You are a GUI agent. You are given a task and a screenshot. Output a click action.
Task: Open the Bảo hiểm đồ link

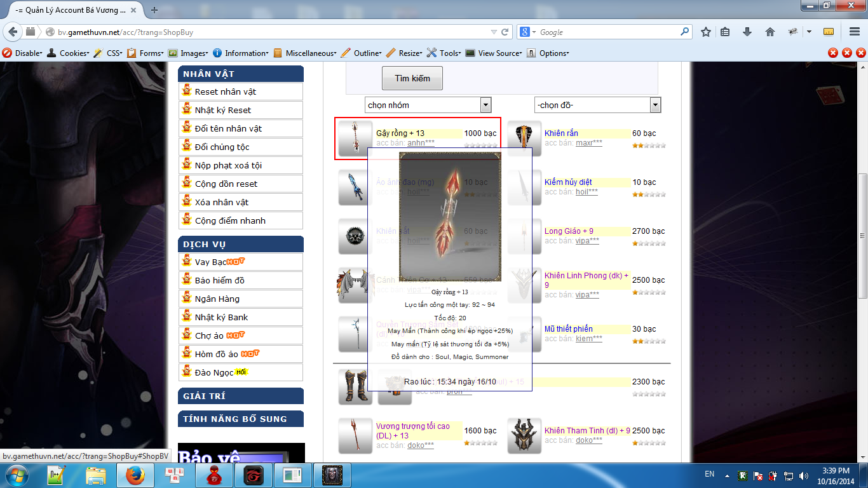pos(219,280)
